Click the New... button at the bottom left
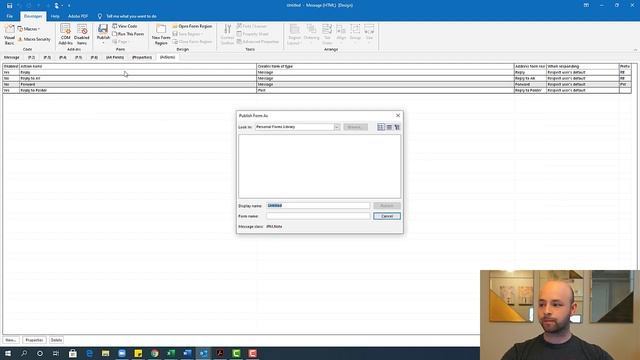The width and height of the screenshot is (640, 360). 11,340
